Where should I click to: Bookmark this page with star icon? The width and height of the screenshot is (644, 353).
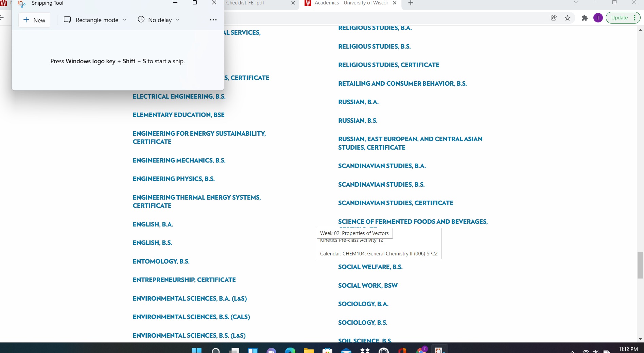[568, 18]
